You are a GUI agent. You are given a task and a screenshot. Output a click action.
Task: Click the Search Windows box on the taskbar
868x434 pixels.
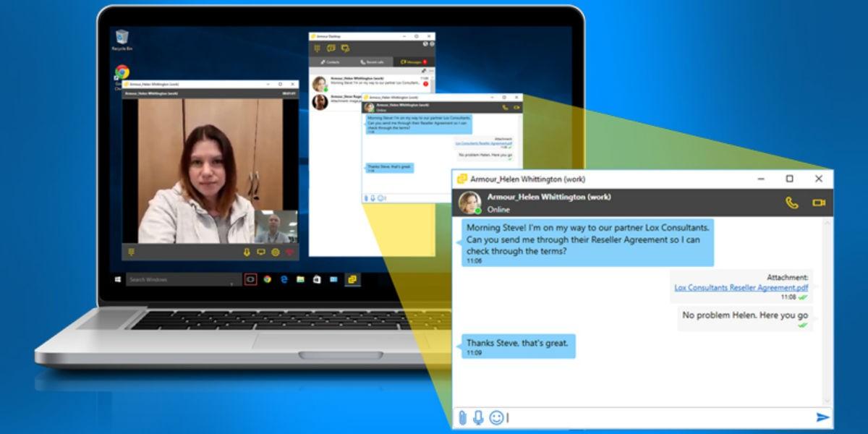point(183,279)
